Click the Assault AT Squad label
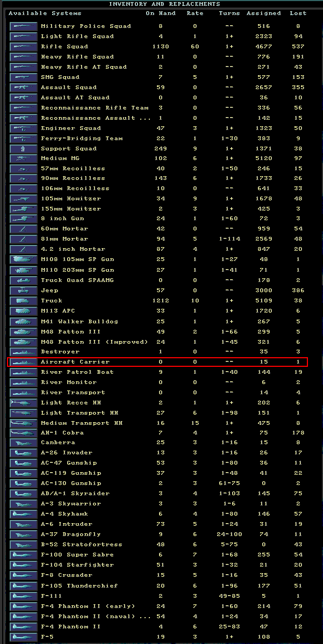 pyautogui.click(x=75, y=98)
